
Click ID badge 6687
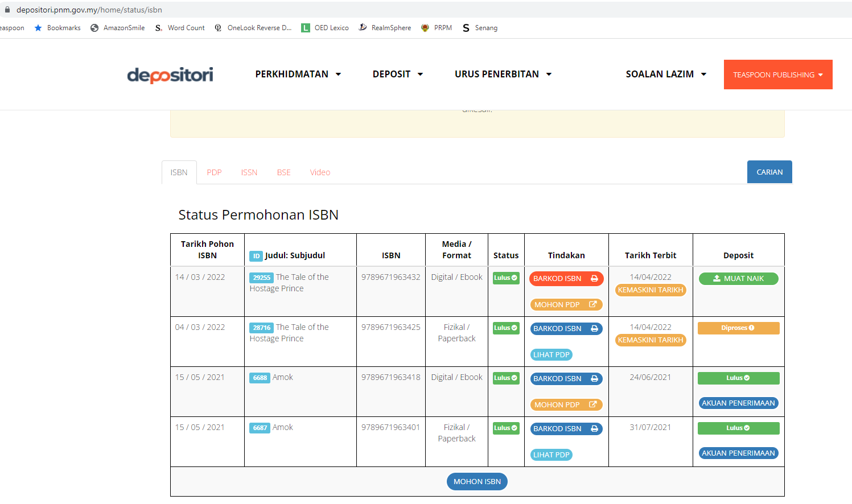click(260, 428)
